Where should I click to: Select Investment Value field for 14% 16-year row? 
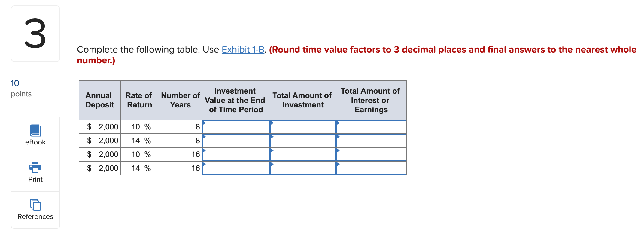tap(236, 168)
